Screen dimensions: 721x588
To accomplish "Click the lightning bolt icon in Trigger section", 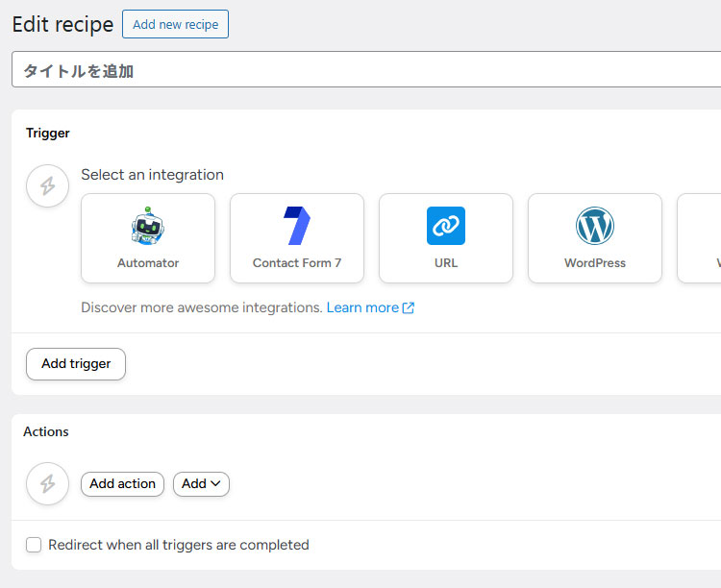I will (x=47, y=185).
